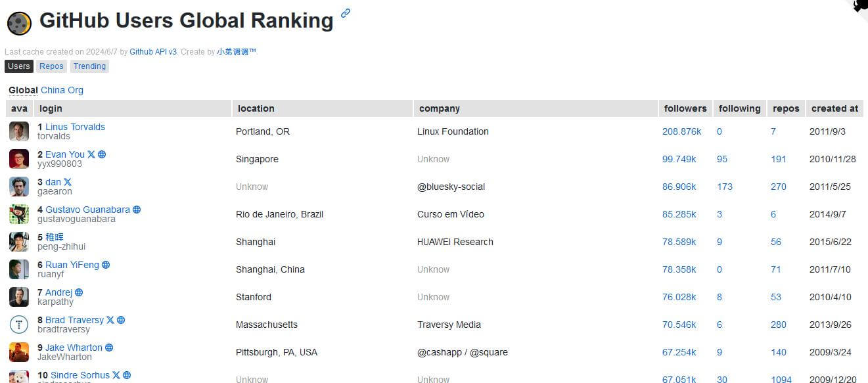Viewport: 868px width, 383px height.
Task: Open Sindre Sorhus's 1094 repos link
Action: (x=781, y=380)
